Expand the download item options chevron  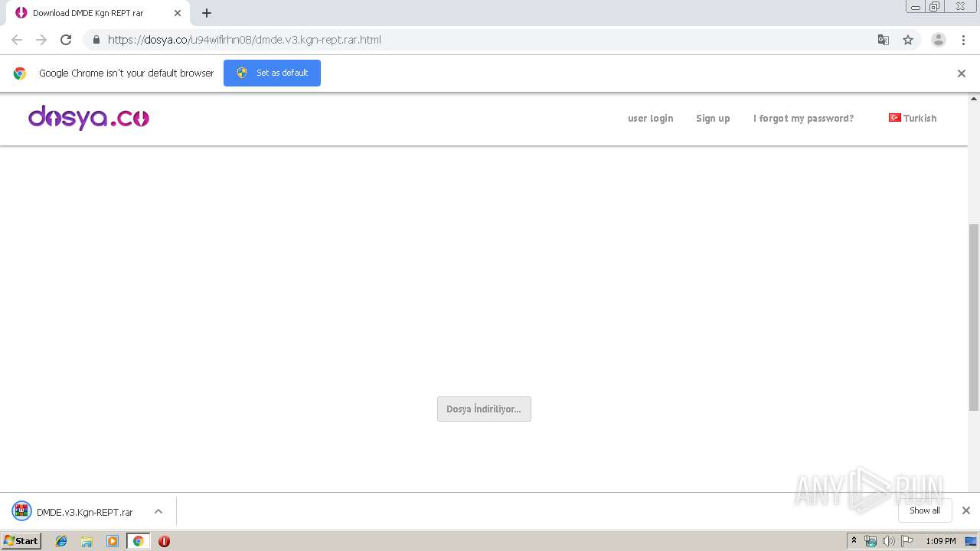(x=158, y=511)
